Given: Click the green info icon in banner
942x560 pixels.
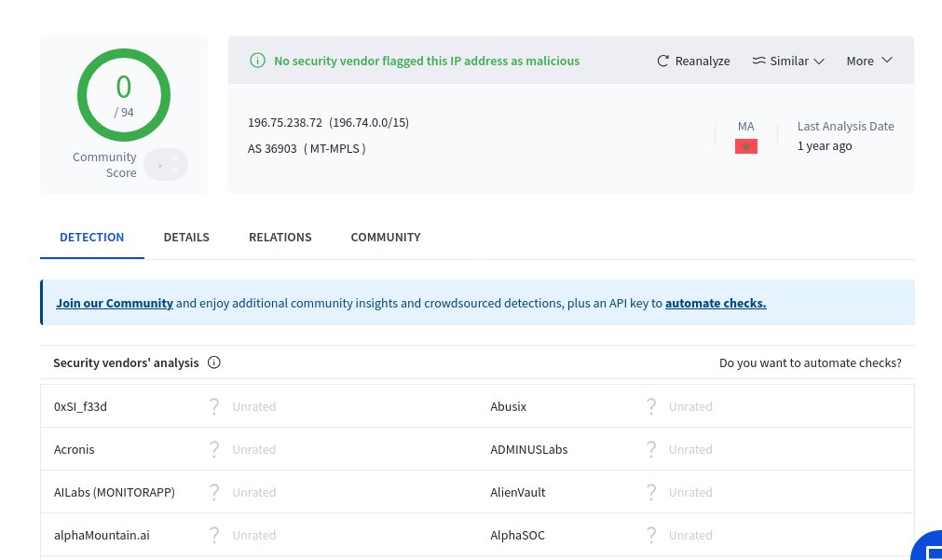Looking at the screenshot, I should tap(257, 61).
